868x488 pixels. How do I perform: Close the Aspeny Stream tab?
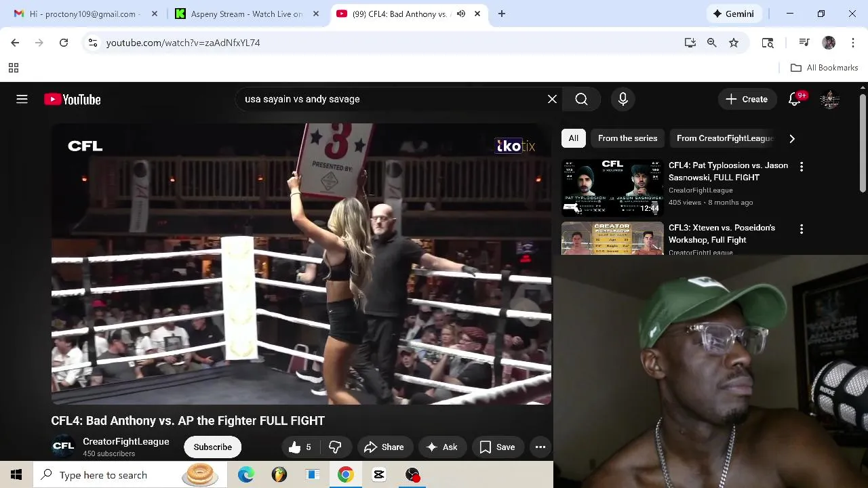coord(315,14)
